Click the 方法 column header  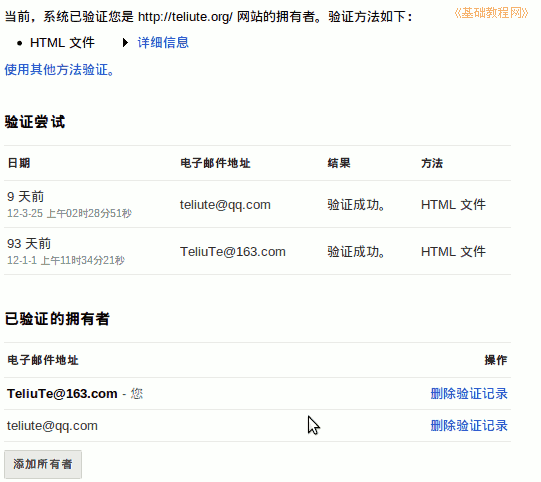pyautogui.click(x=432, y=163)
